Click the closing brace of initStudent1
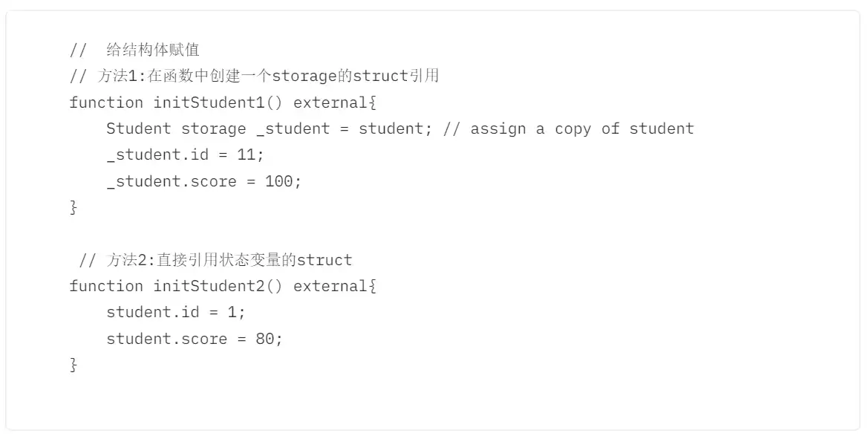Viewport: 868px width, 439px height. click(74, 208)
